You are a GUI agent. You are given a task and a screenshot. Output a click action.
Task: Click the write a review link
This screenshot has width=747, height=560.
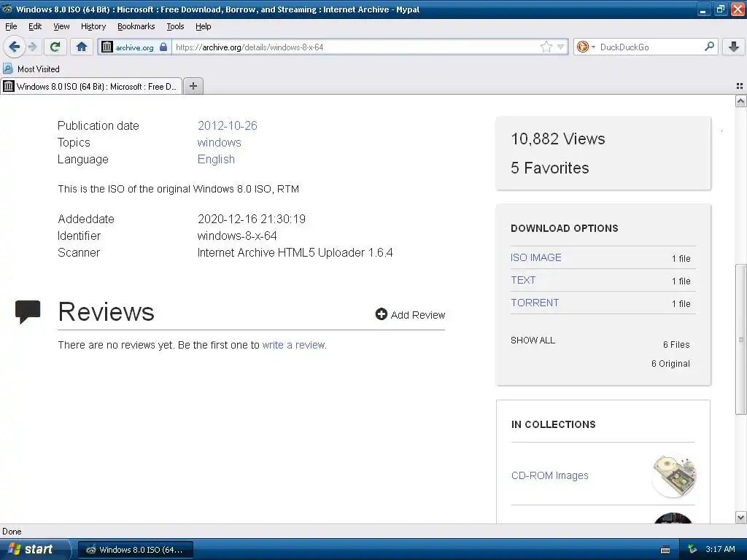click(x=294, y=345)
